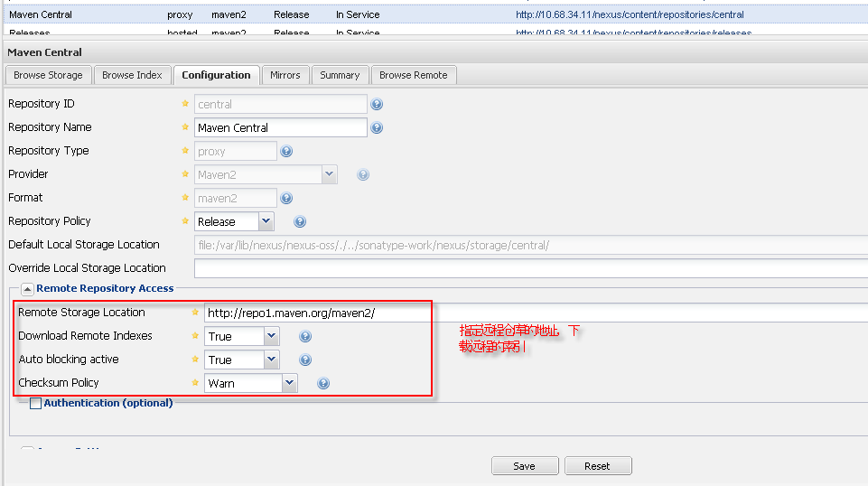Open help icon for Auto blocking active
The width and height of the screenshot is (868, 486).
click(305, 360)
